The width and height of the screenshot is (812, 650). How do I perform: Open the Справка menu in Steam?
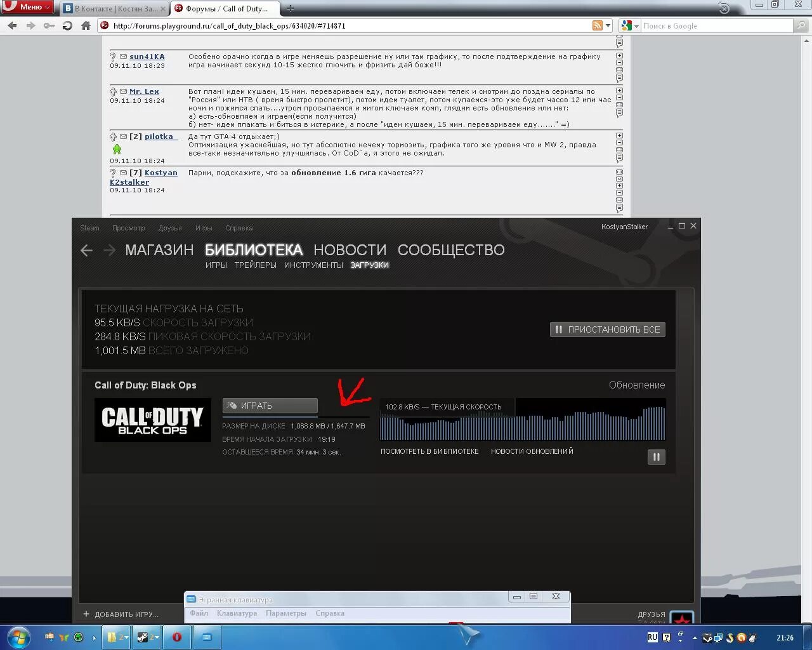(239, 228)
